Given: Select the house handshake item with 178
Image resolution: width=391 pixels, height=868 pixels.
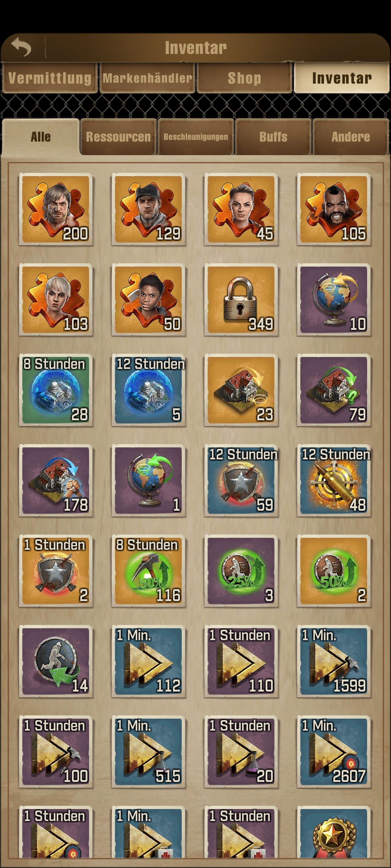Looking at the screenshot, I should click(56, 481).
